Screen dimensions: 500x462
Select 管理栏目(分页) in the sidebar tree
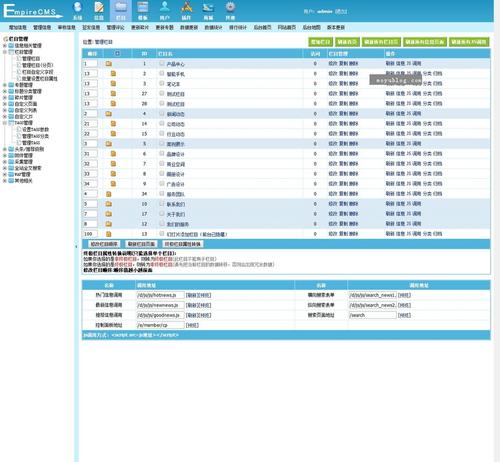point(37,65)
